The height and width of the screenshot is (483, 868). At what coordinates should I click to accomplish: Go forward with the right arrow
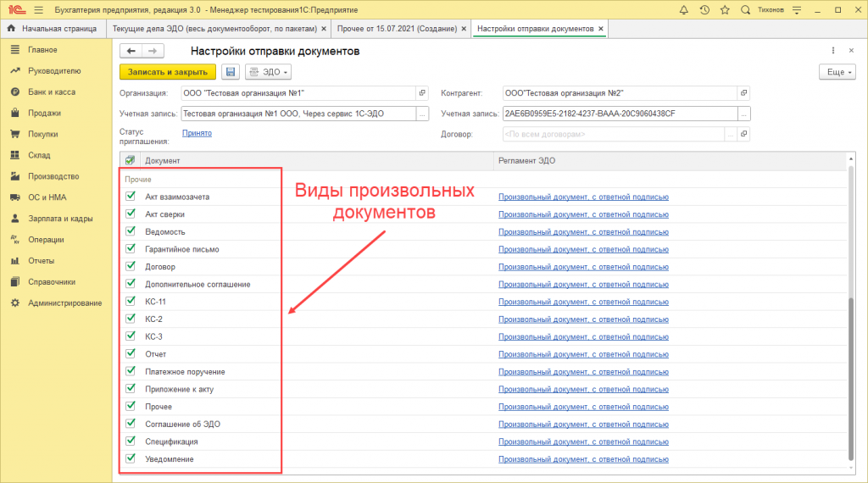click(153, 51)
